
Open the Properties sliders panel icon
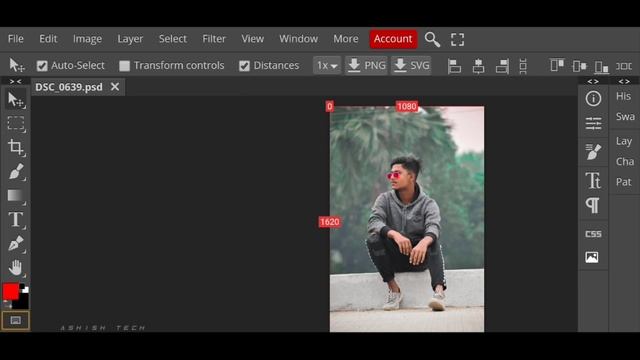pyautogui.click(x=593, y=123)
